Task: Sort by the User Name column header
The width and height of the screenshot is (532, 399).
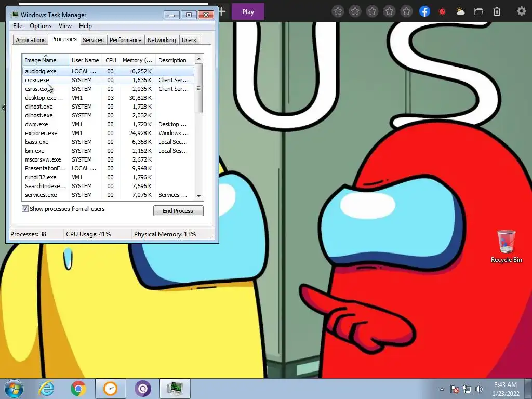Action: pyautogui.click(x=85, y=60)
